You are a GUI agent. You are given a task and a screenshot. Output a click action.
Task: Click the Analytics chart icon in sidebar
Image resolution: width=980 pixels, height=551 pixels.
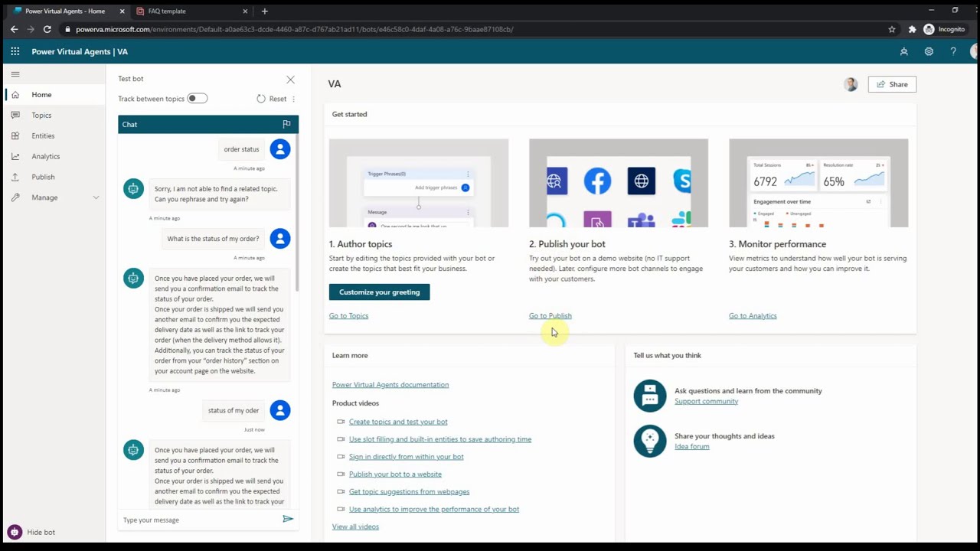click(x=15, y=156)
